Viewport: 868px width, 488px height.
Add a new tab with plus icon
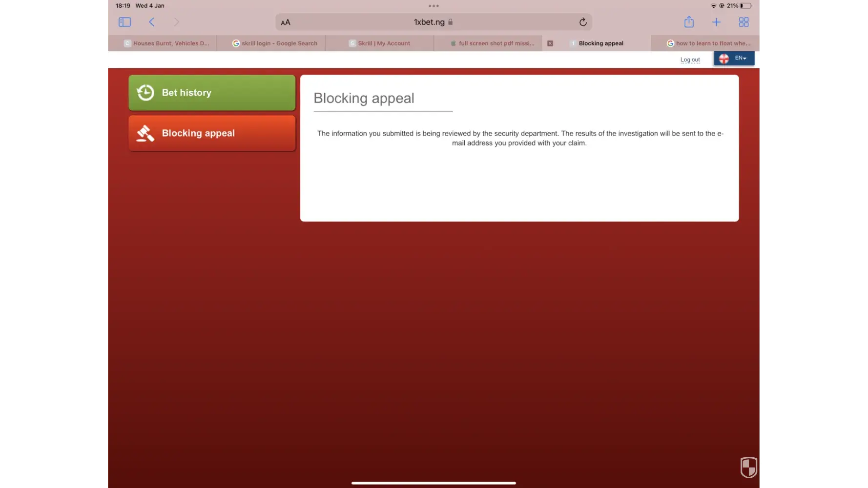(x=716, y=22)
